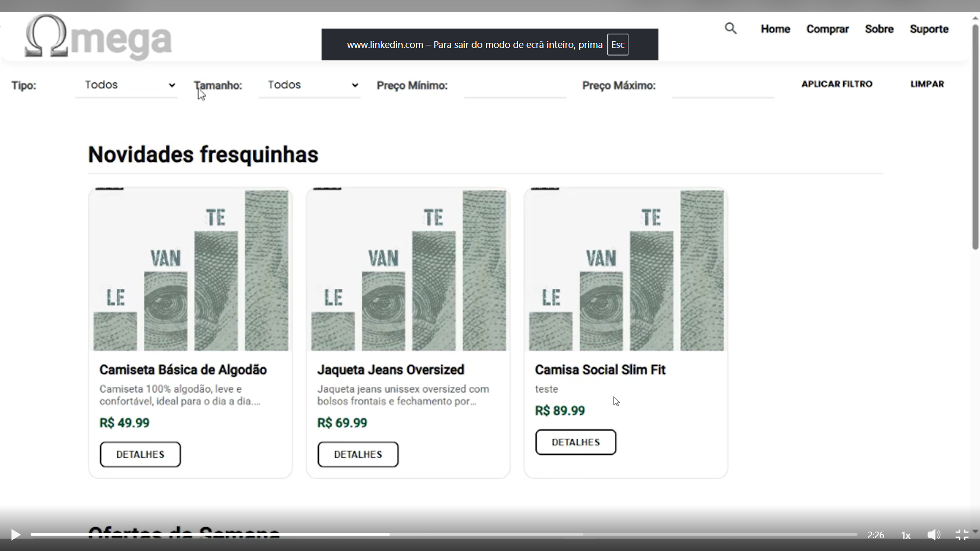Navigate to Suporte
Viewport: 980px width, 551px height.
tap(929, 29)
